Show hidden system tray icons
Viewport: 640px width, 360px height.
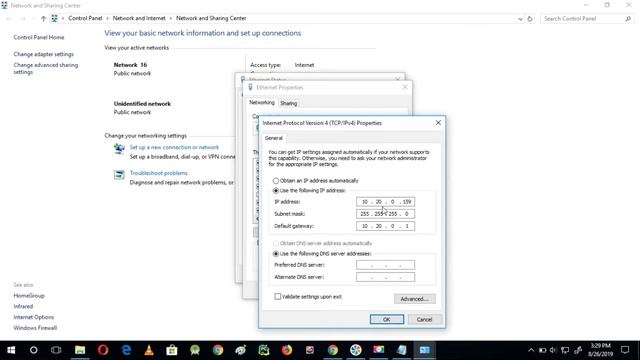(531, 350)
